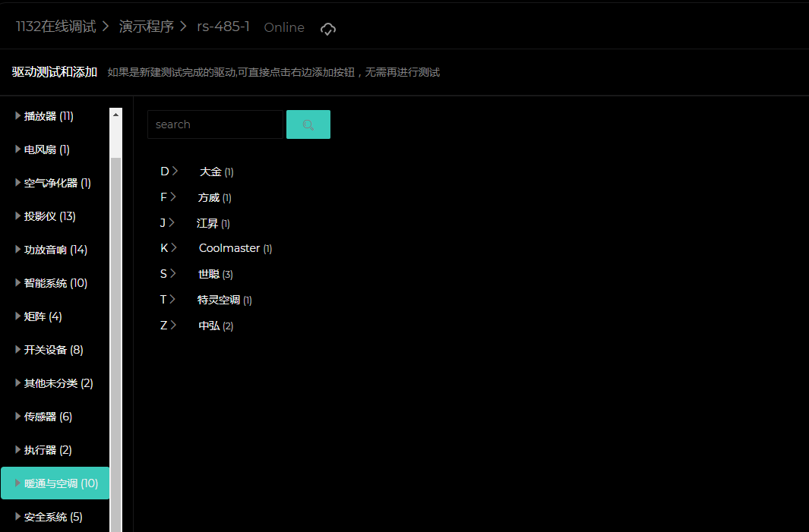Click the teal magnifier search button
809x532 pixels.
[308, 124]
